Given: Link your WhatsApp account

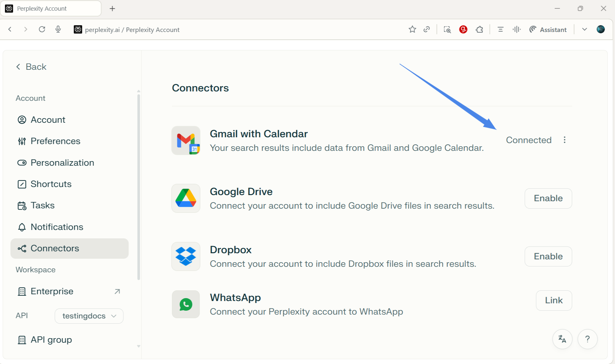Looking at the screenshot, I should coord(554,300).
